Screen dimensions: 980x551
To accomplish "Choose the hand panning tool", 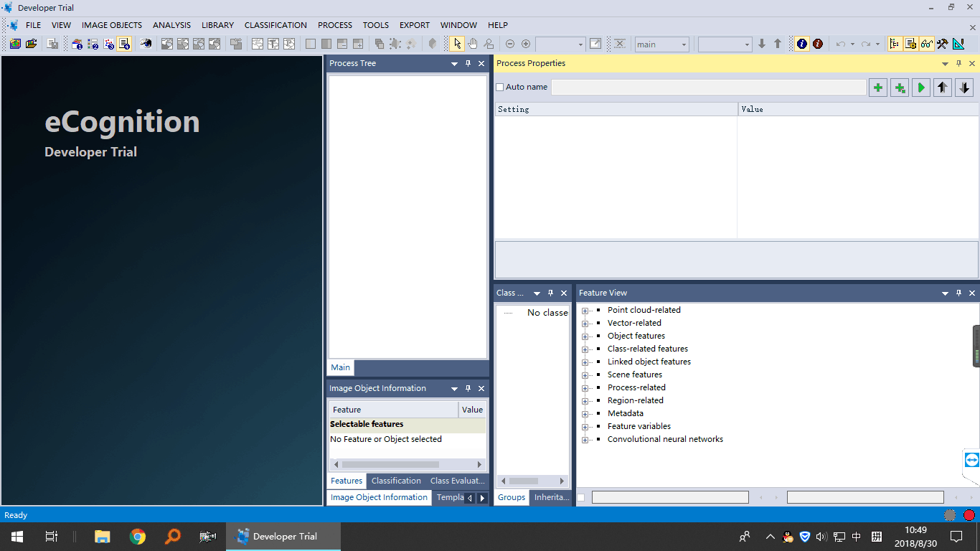I will [x=473, y=44].
